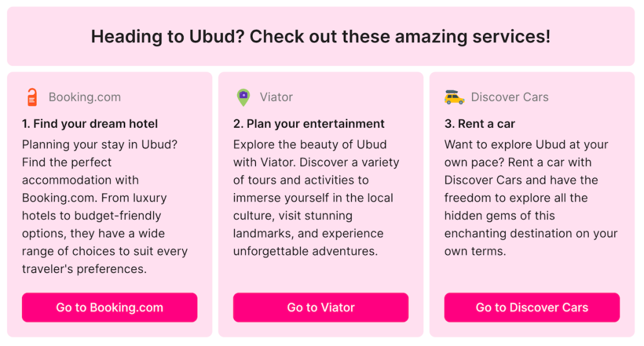Click the Discover Cars yellow car icon
The width and height of the screenshot is (644, 346).
coord(454,98)
